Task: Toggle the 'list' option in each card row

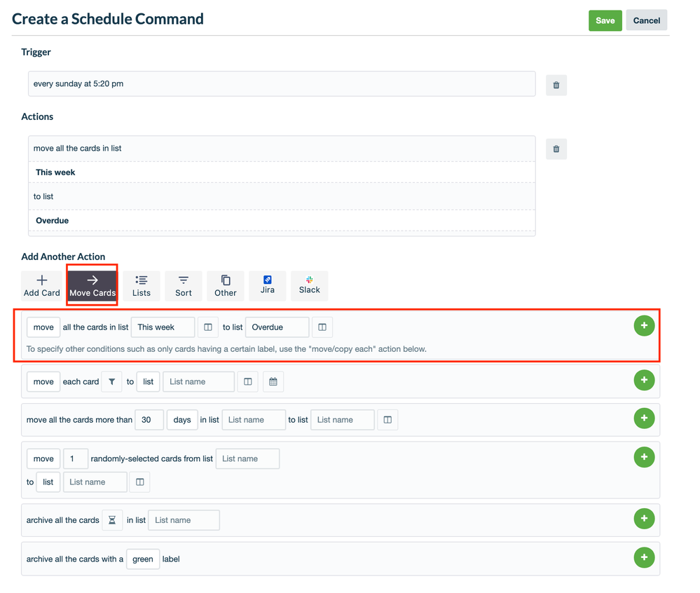Action: click(149, 382)
